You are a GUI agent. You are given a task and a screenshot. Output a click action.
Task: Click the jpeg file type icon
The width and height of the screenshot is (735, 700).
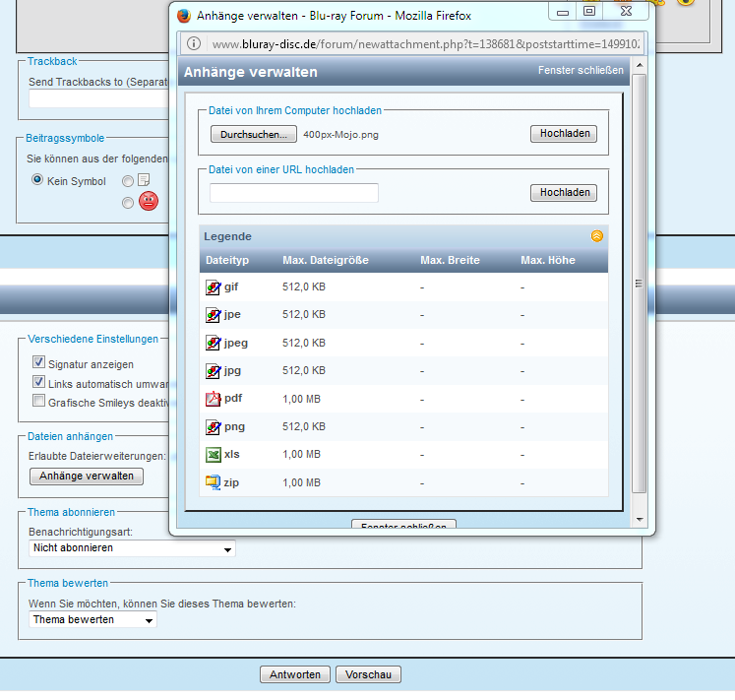point(213,343)
